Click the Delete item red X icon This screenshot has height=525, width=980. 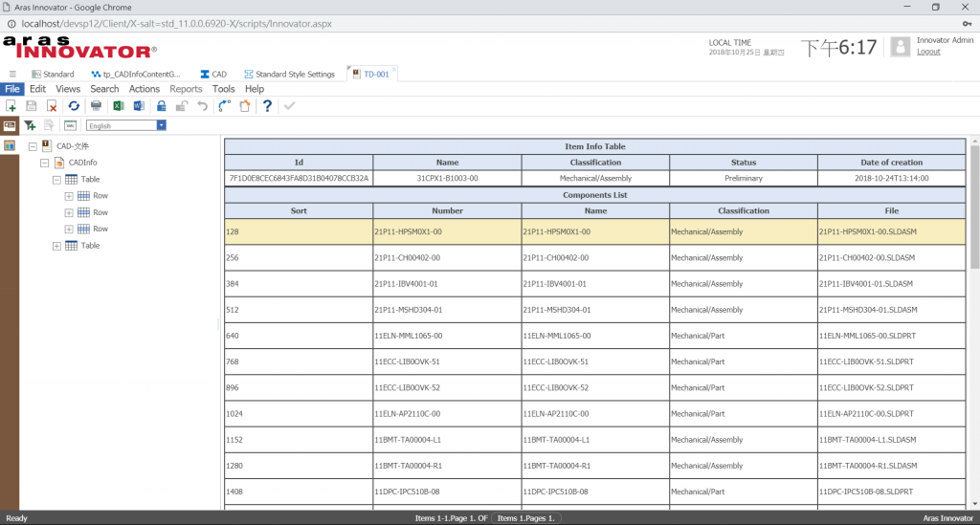pos(52,106)
